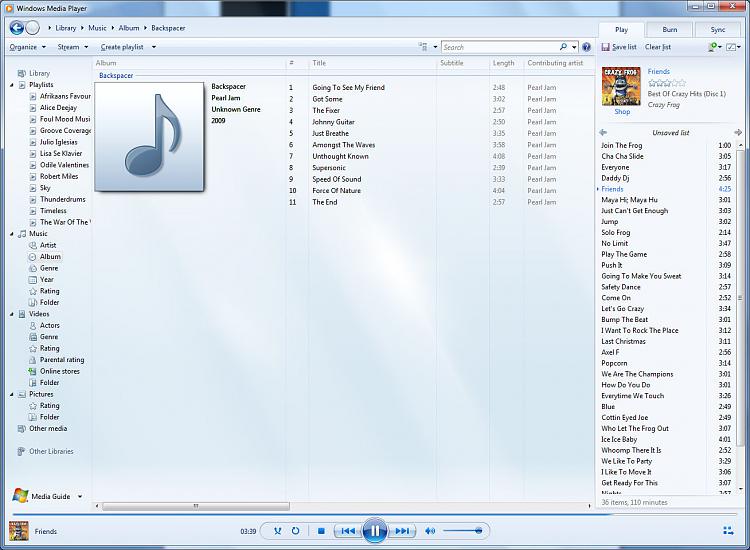750x550 pixels.
Task: Click the playback seek bar
Action: (x=375, y=515)
